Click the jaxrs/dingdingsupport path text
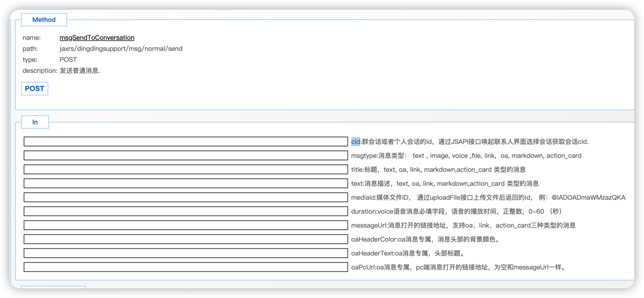 (121, 49)
